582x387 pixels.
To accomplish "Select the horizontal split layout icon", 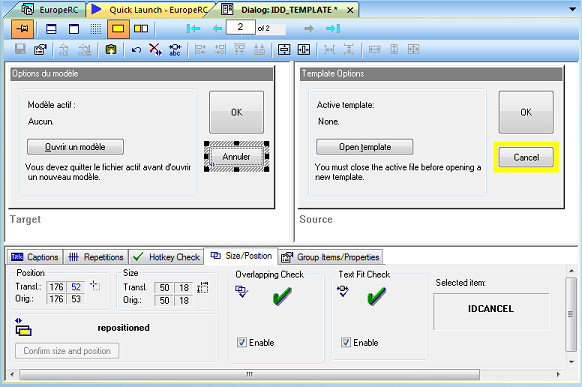I will (51, 29).
